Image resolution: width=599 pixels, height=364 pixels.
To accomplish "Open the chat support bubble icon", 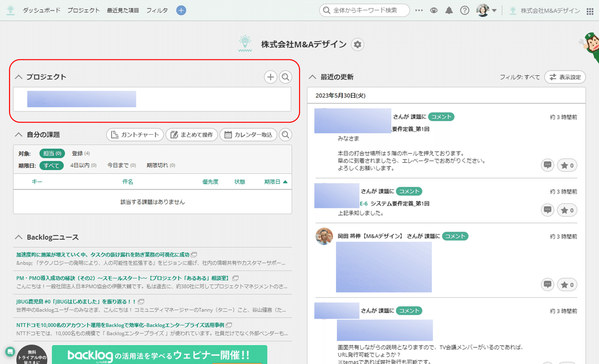I will [x=10, y=352].
